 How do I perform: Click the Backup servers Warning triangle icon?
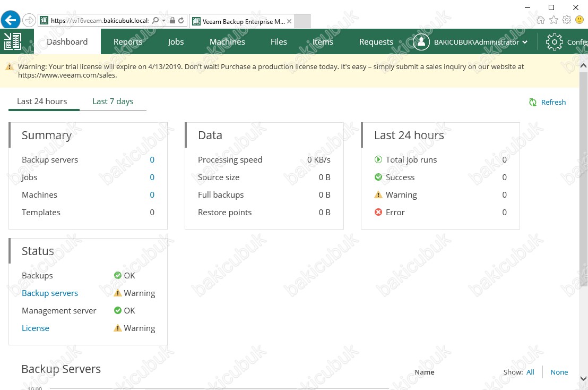118,293
